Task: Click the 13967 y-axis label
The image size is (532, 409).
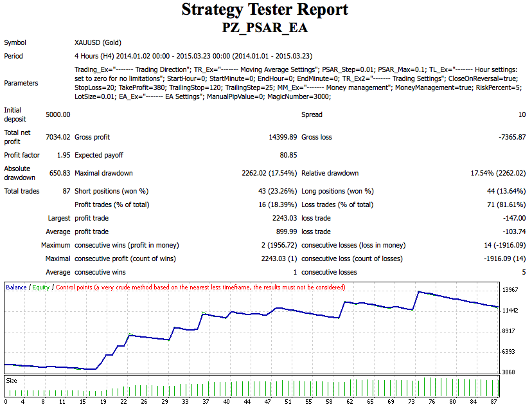Action: 510,290
